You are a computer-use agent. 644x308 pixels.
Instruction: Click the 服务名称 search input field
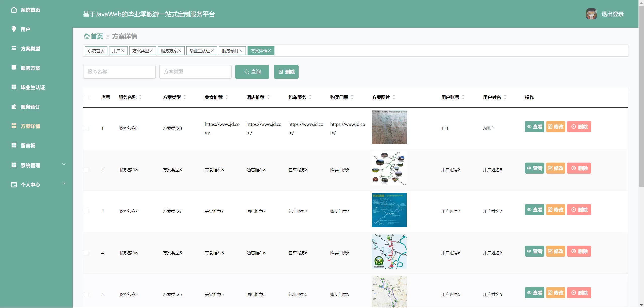(x=119, y=72)
